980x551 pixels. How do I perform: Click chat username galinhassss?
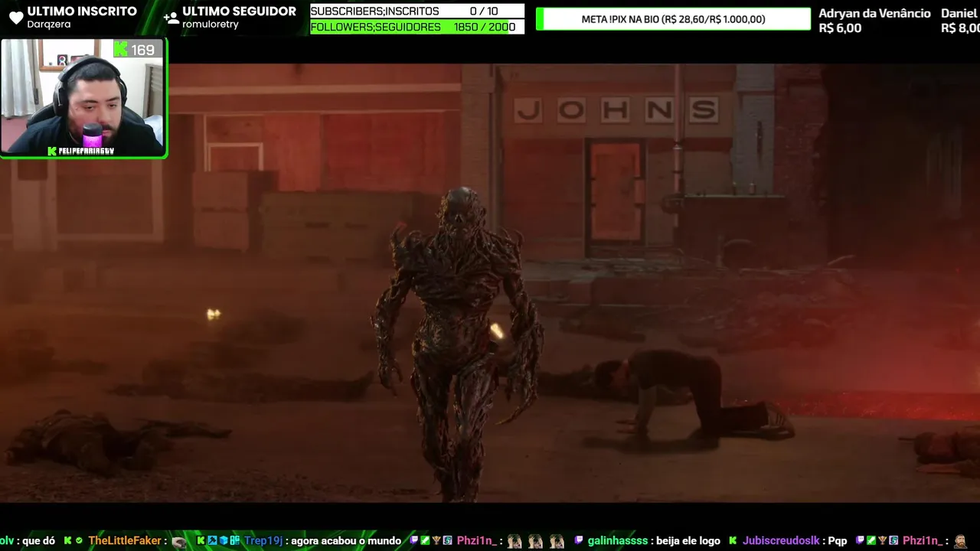pyautogui.click(x=618, y=541)
